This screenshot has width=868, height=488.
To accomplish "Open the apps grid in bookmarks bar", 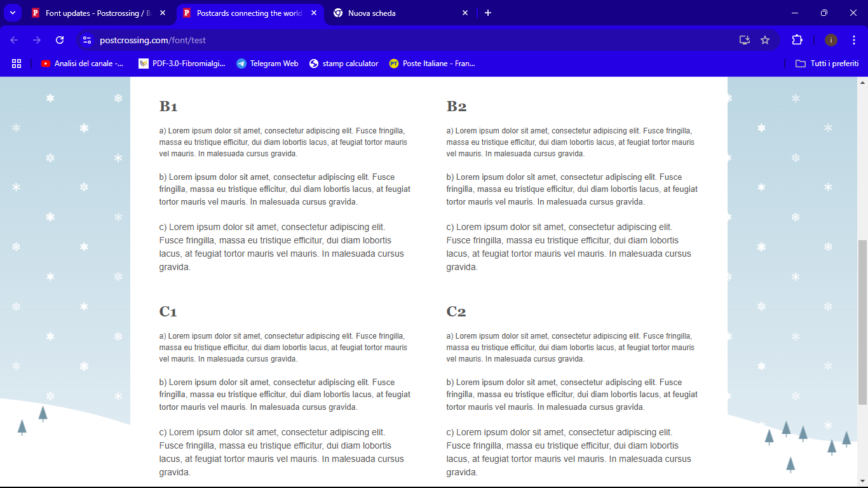I will pyautogui.click(x=17, y=64).
